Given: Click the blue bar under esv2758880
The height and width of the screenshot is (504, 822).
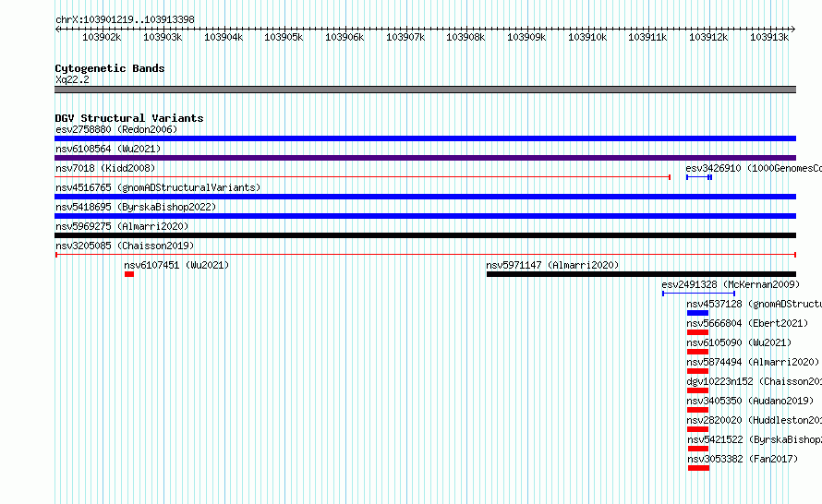Looking at the screenshot, I should pyautogui.click(x=425, y=138).
